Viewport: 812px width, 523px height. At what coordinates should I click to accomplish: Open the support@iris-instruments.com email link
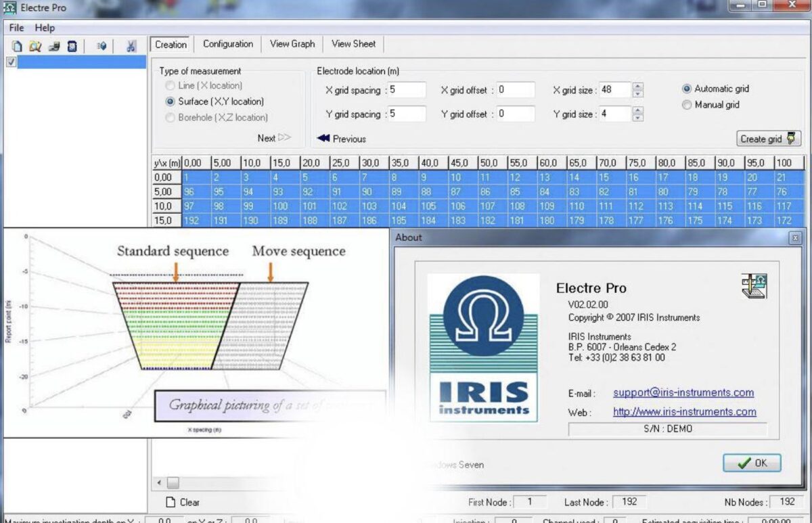point(683,392)
